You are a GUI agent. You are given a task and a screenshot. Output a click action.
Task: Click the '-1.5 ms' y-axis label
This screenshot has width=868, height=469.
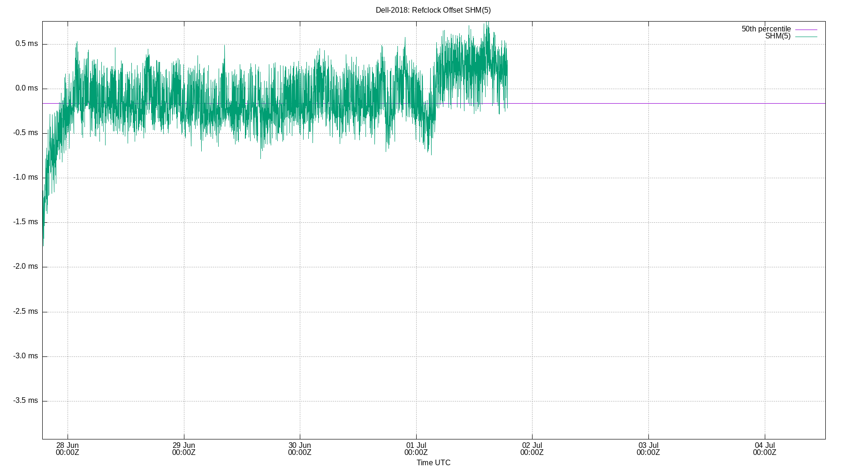(26, 222)
